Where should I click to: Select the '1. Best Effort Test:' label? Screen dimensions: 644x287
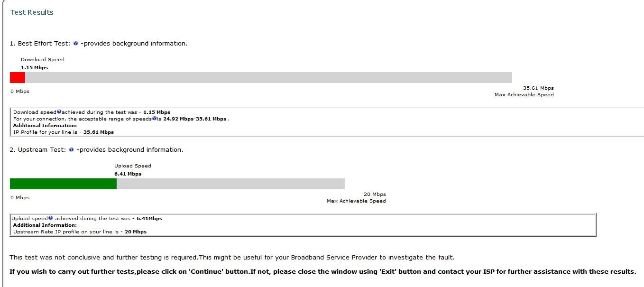click(x=40, y=44)
